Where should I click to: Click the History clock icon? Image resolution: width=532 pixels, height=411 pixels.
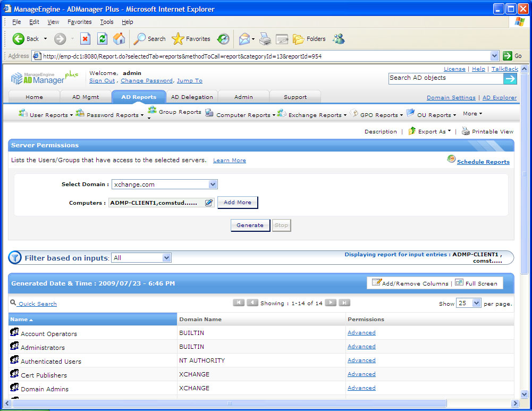(x=223, y=39)
